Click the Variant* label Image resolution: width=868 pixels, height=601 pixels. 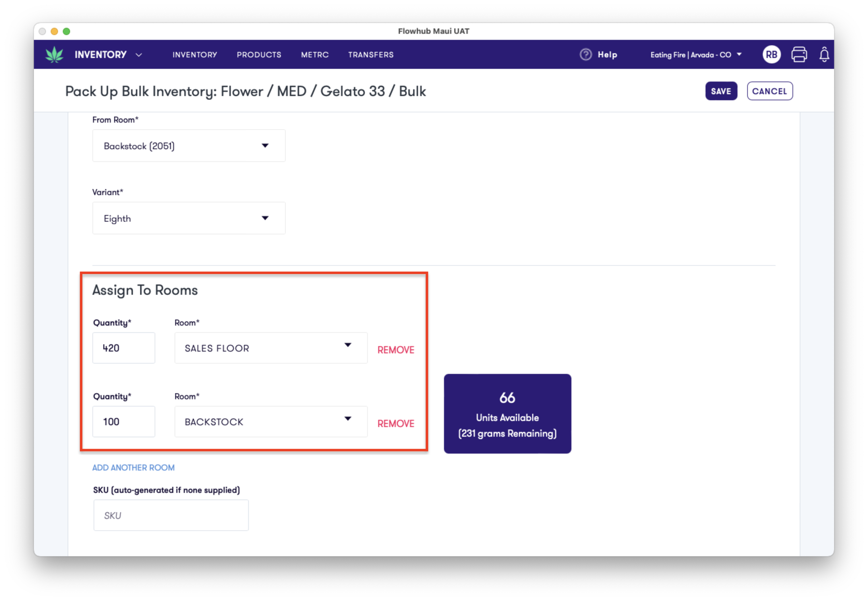tap(108, 192)
